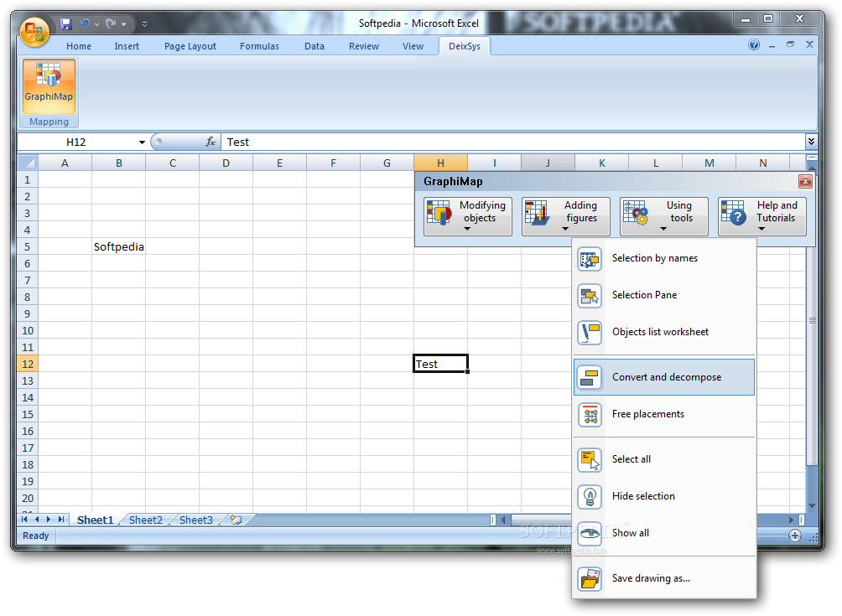Click the Free placements icon
842x616 pixels.
590,415
